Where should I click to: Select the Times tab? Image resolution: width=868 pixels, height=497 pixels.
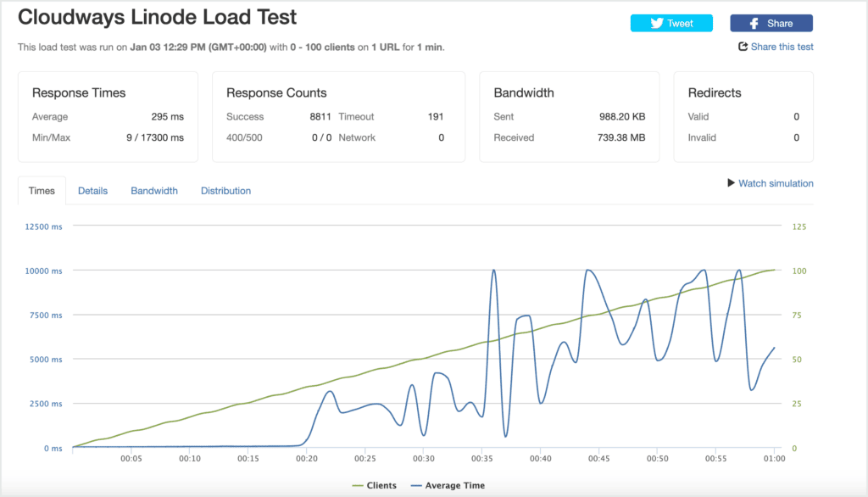(42, 191)
